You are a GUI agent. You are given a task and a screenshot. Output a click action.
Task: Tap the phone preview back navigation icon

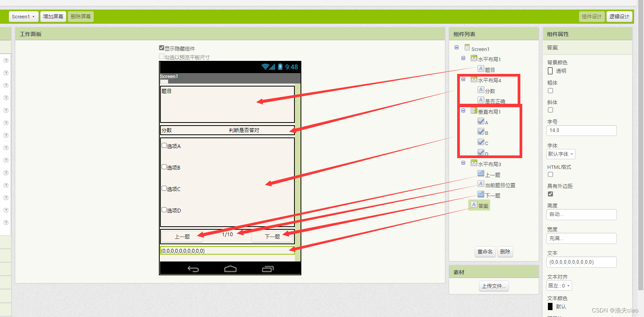[193, 269]
